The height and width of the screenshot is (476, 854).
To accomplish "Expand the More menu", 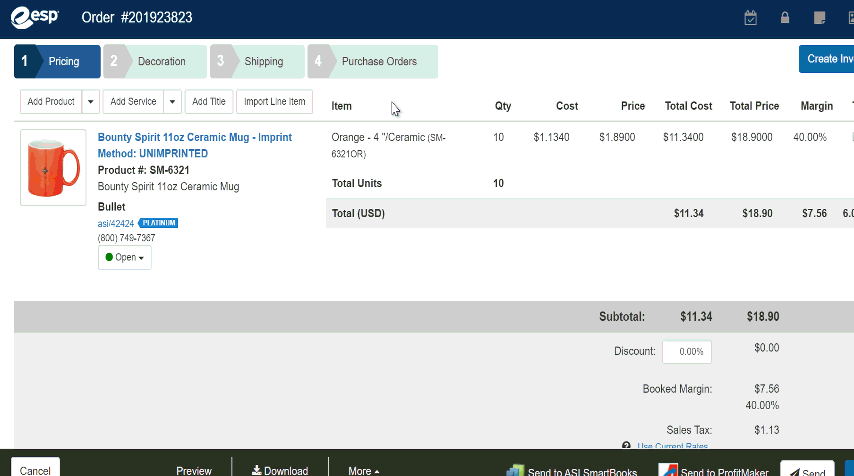I will 364,471.
